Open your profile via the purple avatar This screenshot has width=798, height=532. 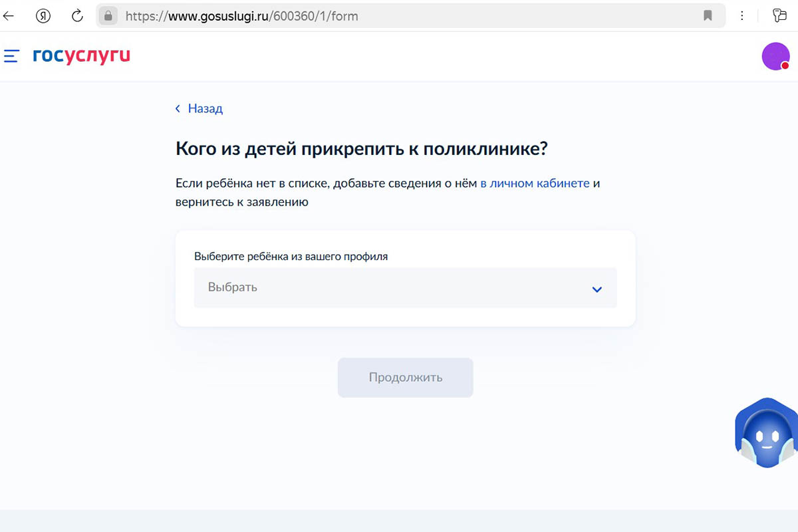[x=775, y=56]
